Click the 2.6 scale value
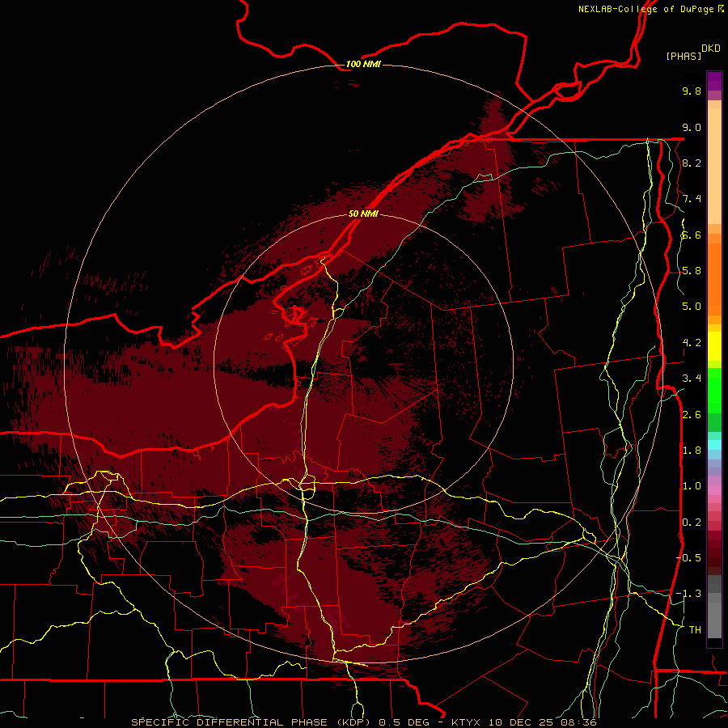728x728 pixels. [x=692, y=415]
